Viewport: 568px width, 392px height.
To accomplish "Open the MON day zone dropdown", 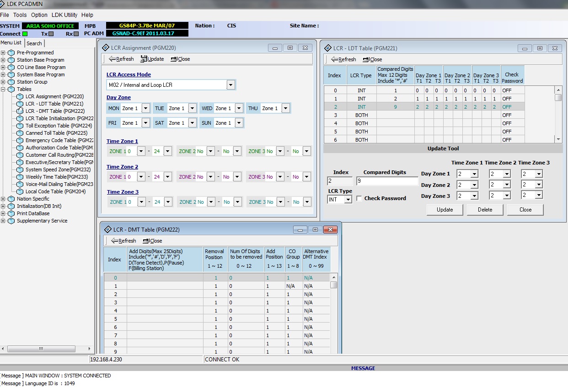I will point(145,108).
